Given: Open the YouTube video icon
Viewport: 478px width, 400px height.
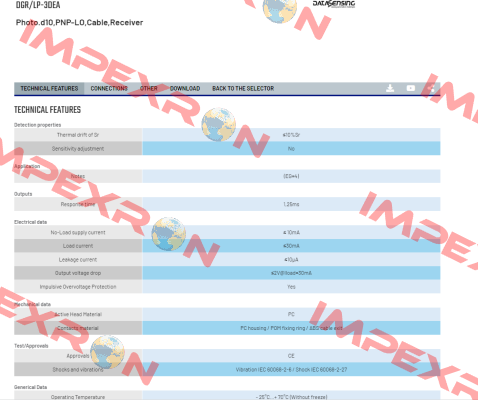Looking at the screenshot, I should point(411,88).
